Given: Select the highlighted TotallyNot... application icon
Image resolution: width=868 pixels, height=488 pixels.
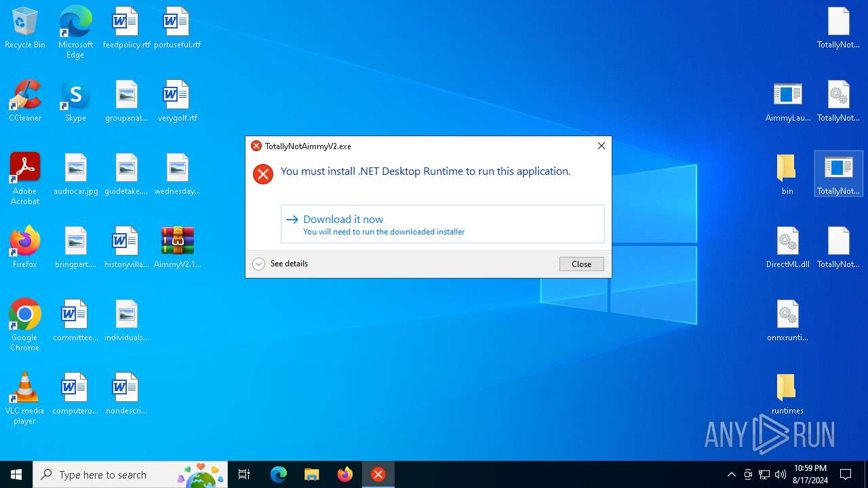Looking at the screenshot, I should click(x=838, y=174).
